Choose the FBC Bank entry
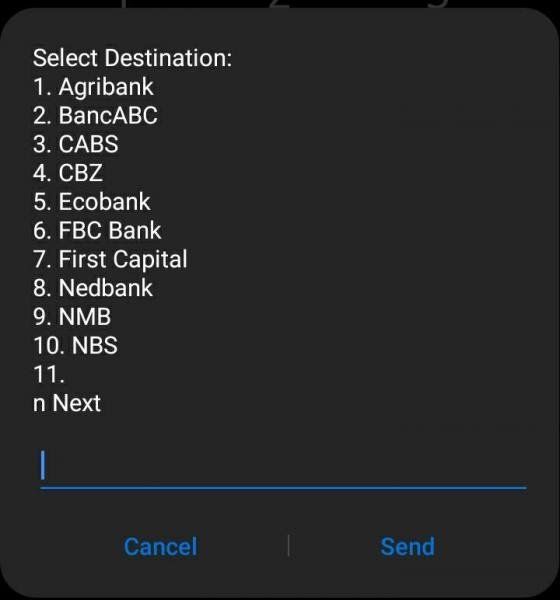Screen dimensions: 560x600 [x=97, y=230]
